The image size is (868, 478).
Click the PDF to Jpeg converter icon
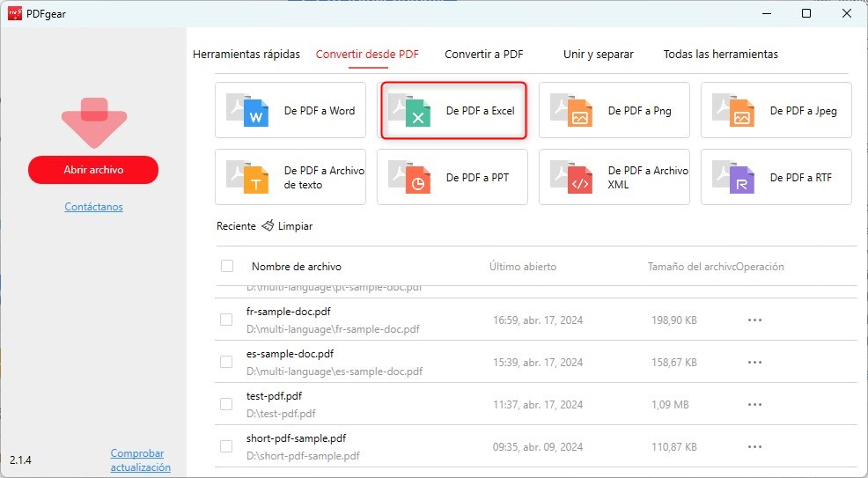pos(733,110)
